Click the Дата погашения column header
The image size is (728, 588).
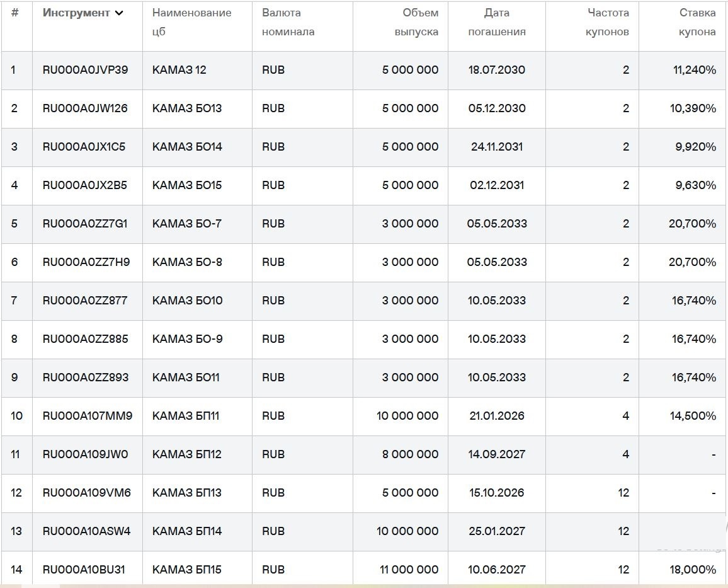pyautogui.click(x=497, y=22)
